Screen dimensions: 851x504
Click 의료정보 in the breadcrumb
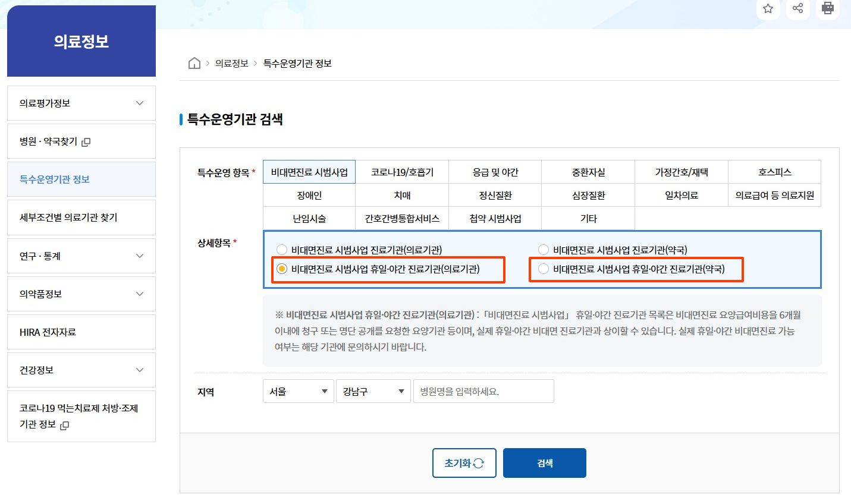(232, 63)
